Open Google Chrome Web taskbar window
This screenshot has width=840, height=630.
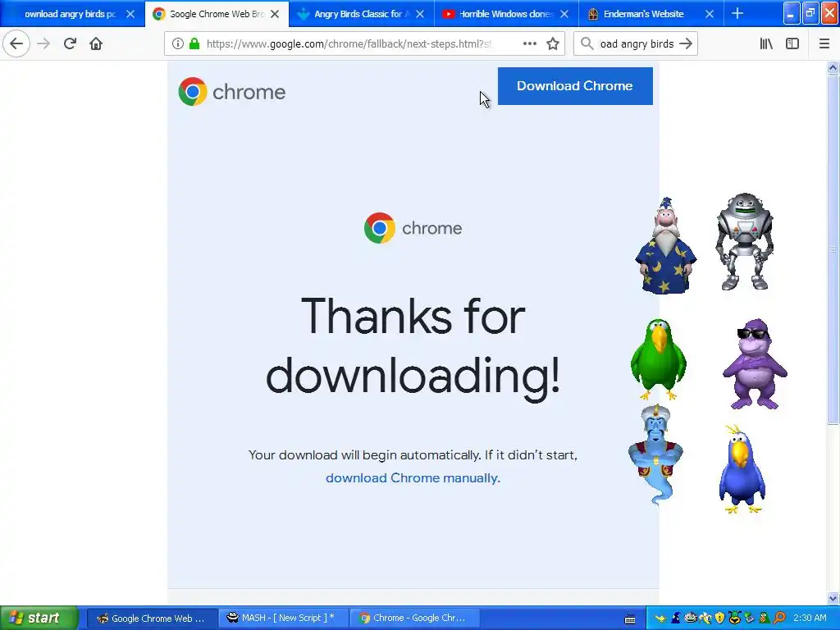(x=152, y=618)
